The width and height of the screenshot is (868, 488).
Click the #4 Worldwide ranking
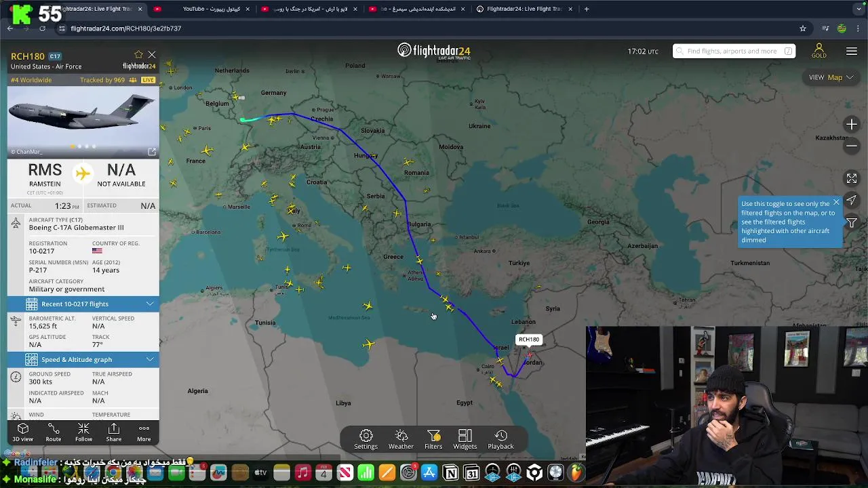(31, 80)
